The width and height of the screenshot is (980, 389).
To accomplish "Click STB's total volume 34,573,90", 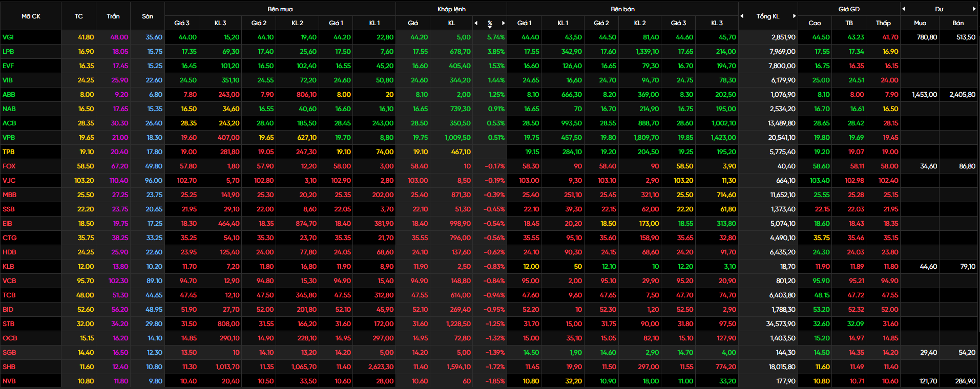I will click(781, 324).
